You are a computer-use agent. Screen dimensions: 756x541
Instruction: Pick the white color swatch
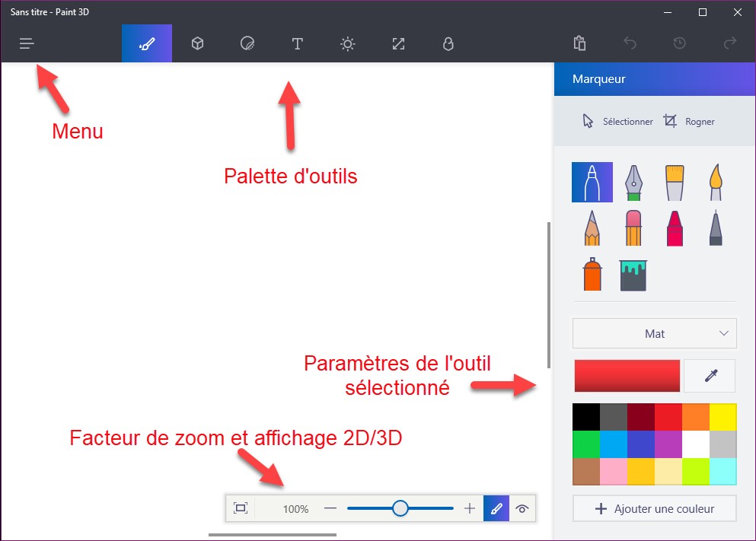coord(696,444)
